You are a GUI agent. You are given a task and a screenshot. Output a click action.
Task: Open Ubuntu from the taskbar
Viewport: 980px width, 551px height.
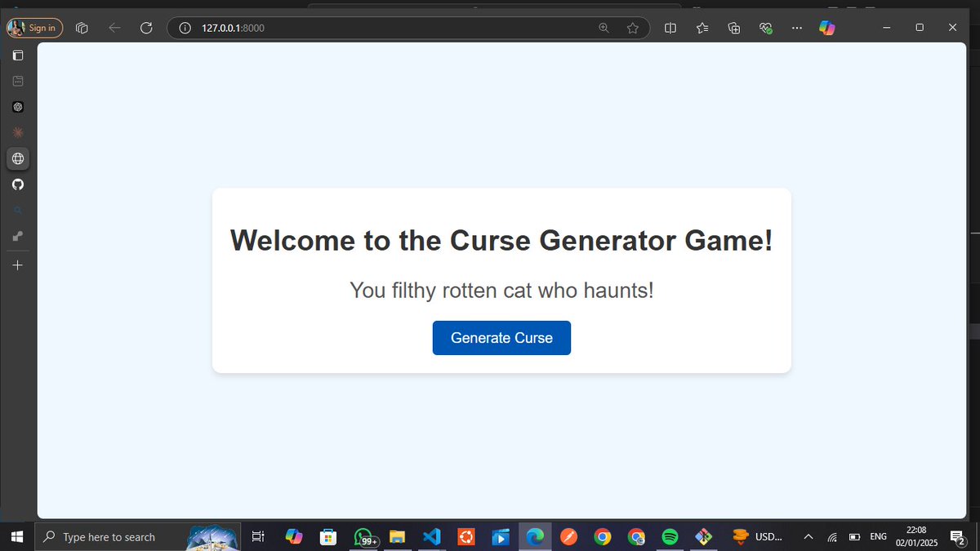pos(466,537)
